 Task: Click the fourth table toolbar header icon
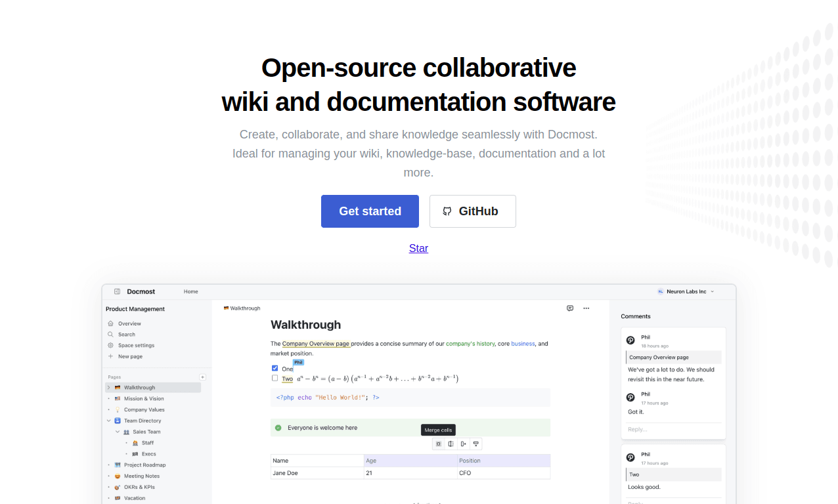click(x=476, y=444)
